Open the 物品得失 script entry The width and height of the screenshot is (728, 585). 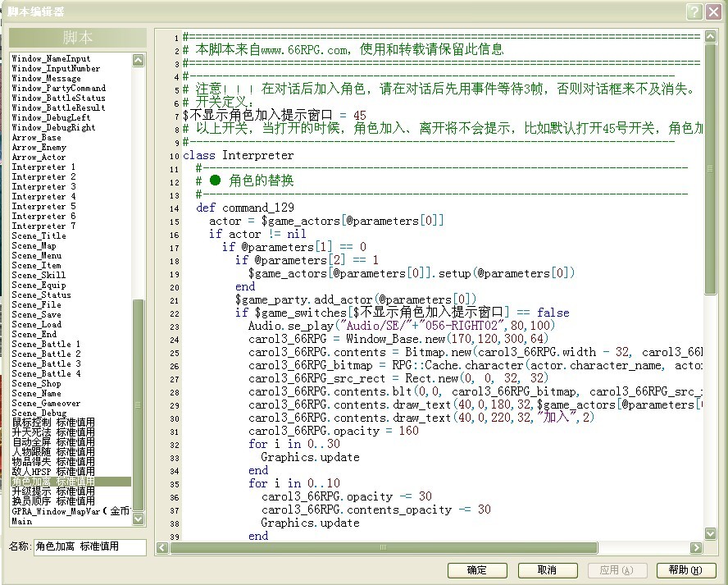tap(53, 462)
